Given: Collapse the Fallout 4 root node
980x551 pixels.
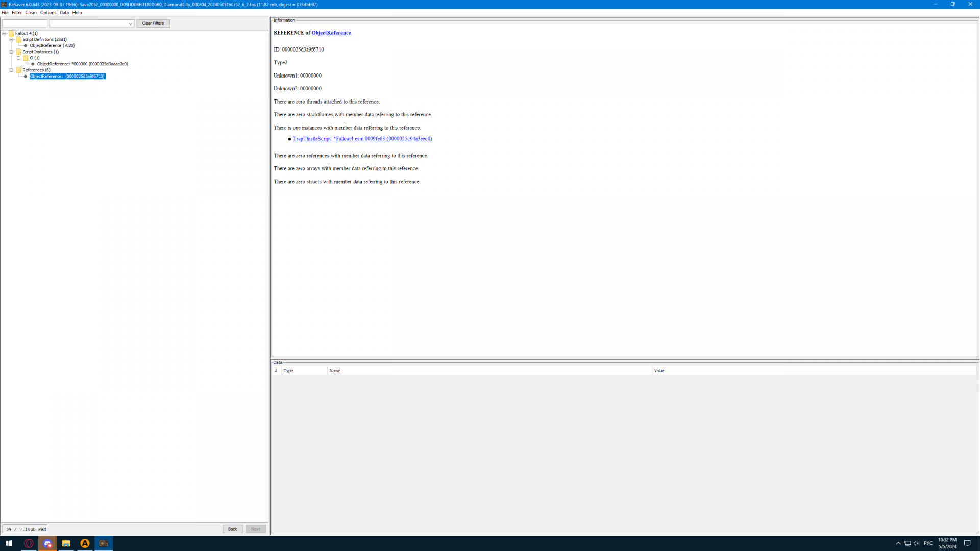Looking at the screenshot, I should tap(4, 33).
